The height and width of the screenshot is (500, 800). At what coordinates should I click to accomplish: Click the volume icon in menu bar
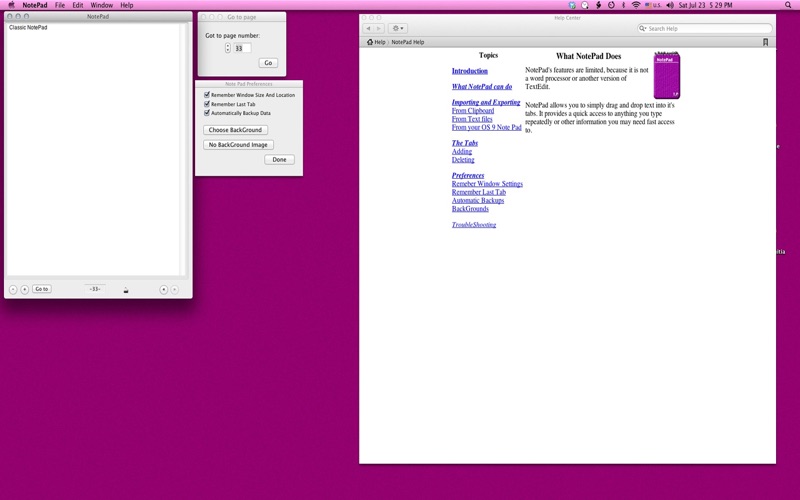[x=670, y=5]
